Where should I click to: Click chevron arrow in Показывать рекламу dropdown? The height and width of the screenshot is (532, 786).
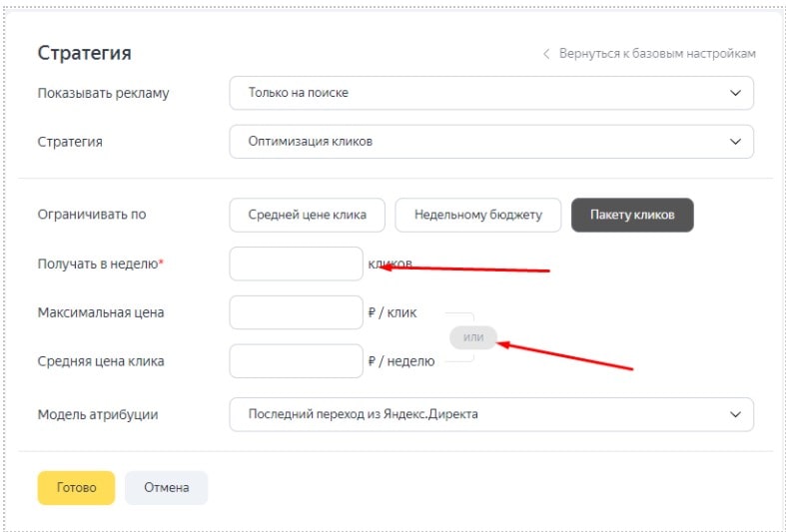(x=736, y=93)
